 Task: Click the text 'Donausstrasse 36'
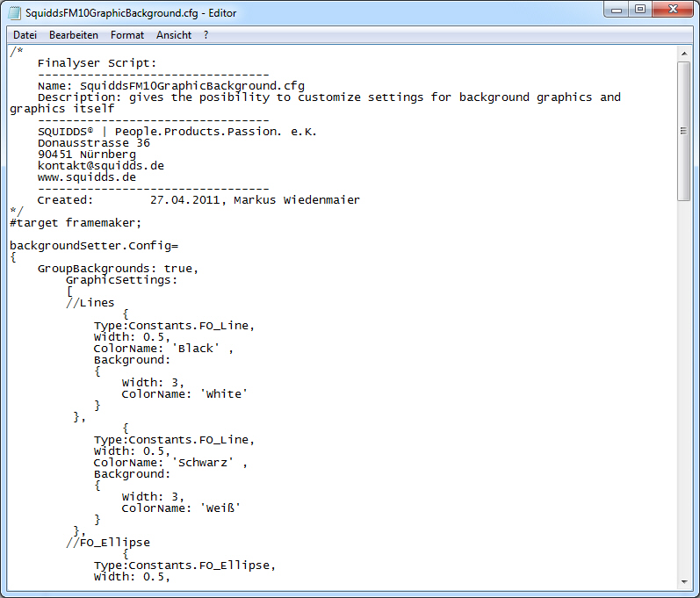94,143
